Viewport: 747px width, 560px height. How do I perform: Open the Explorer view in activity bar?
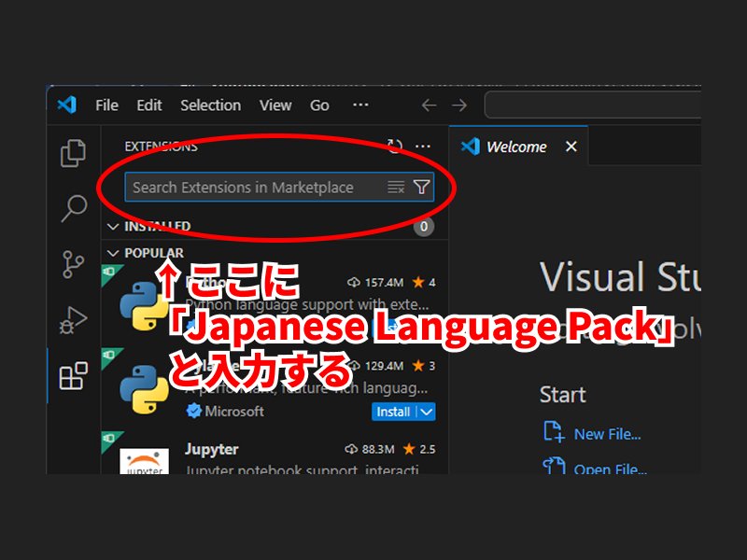point(74,153)
